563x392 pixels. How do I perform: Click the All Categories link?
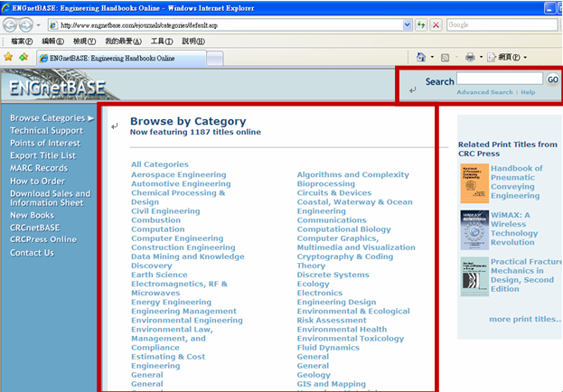click(160, 164)
